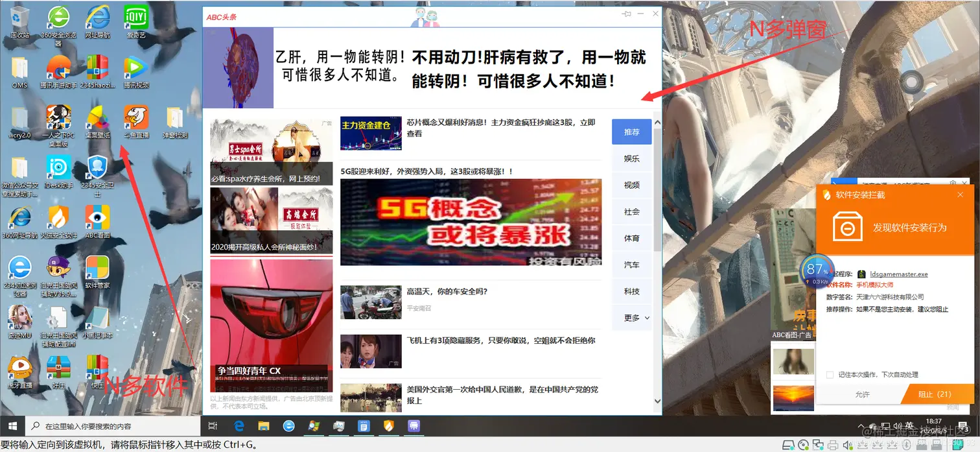Open the Windows Start menu
The height and width of the screenshot is (452, 980).
(x=12, y=426)
